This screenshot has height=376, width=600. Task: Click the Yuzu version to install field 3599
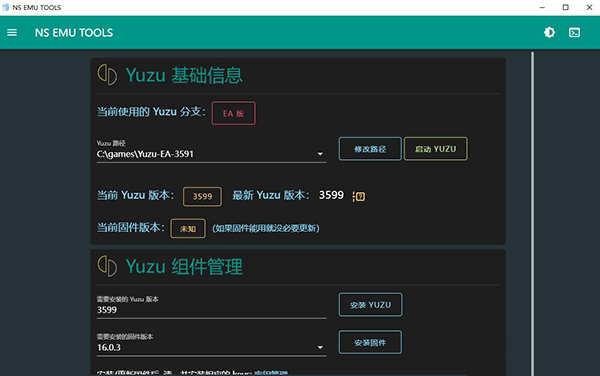pos(211,307)
